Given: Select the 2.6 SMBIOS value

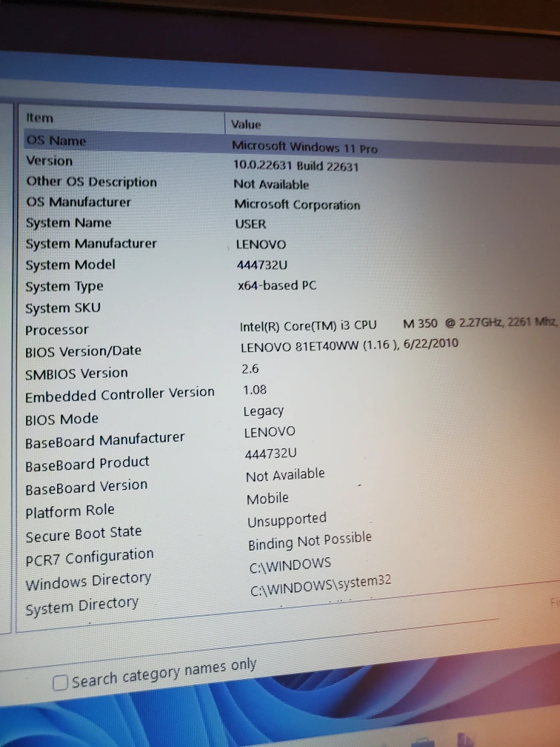Looking at the screenshot, I should pos(250,369).
